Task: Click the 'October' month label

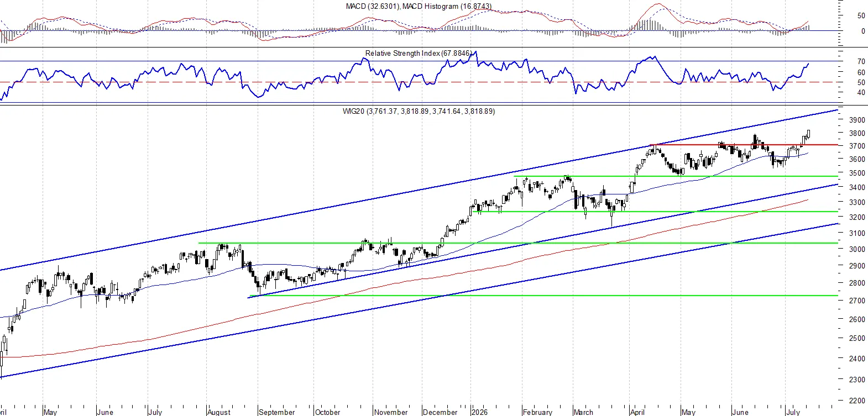Action: tap(327, 412)
